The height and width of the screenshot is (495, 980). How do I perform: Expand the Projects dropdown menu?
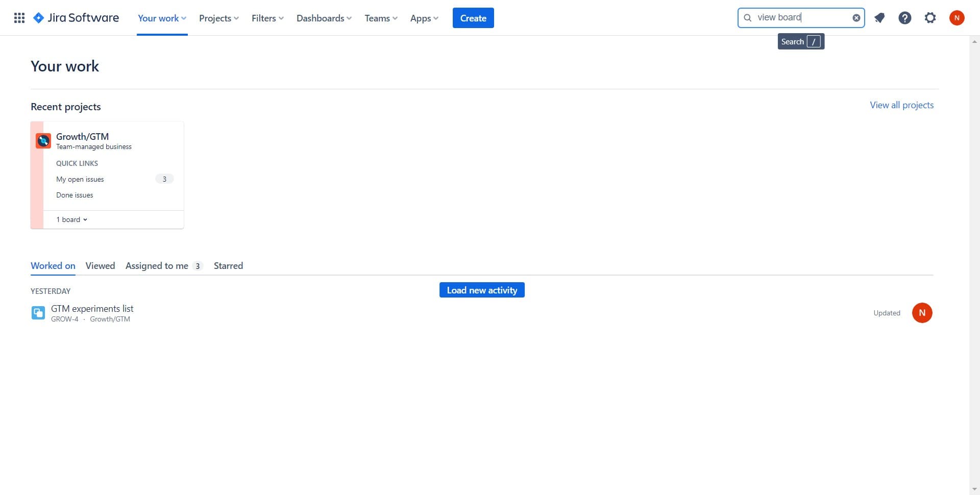[218, 18]
